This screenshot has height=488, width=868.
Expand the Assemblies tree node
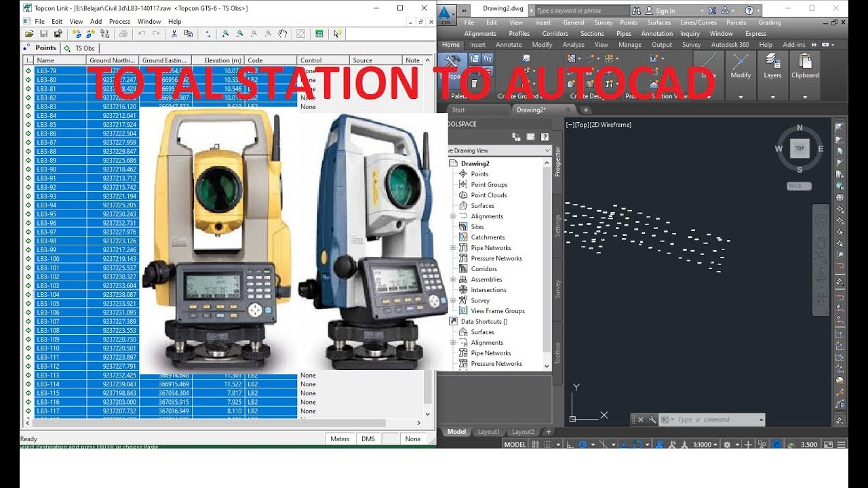pyautogui.click(x=453, y=279)
